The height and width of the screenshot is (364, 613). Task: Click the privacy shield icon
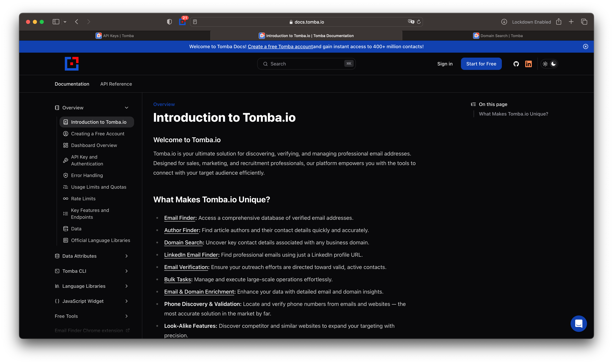point(169,22)
